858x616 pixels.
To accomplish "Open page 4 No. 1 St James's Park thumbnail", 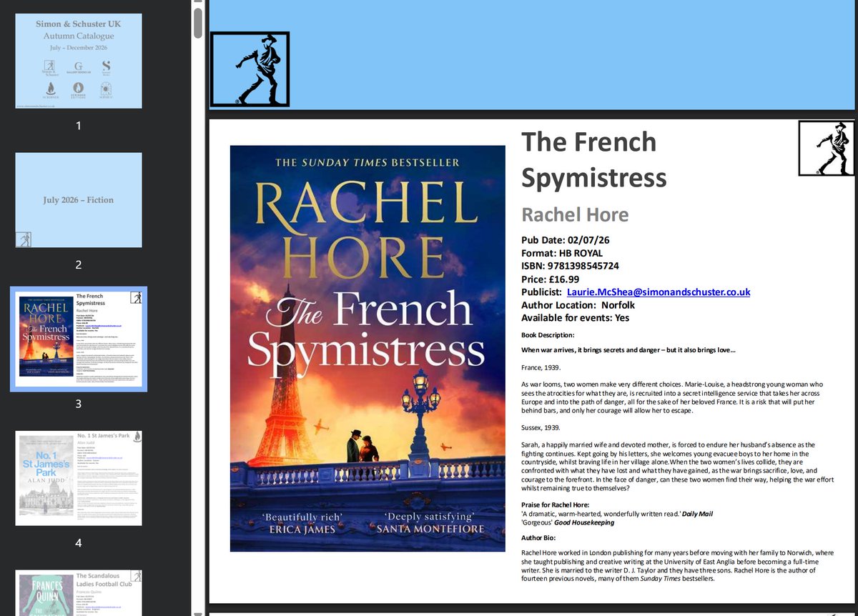I will (x=79, y=478).
